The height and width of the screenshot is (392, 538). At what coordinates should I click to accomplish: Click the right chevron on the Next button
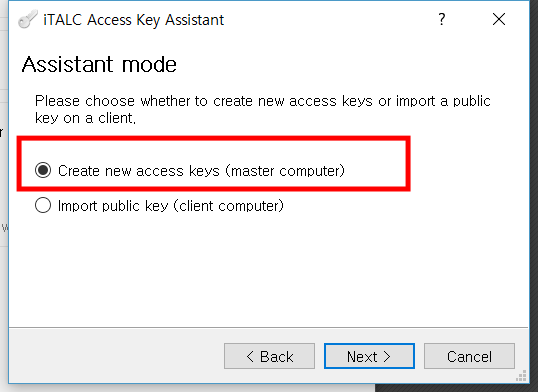pos(387,356)
